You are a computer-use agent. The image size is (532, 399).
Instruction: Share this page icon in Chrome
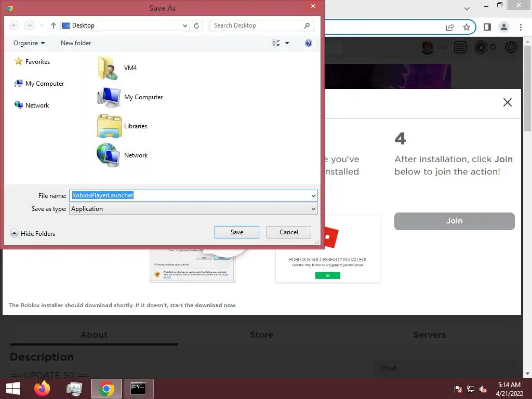coord(450,27)
